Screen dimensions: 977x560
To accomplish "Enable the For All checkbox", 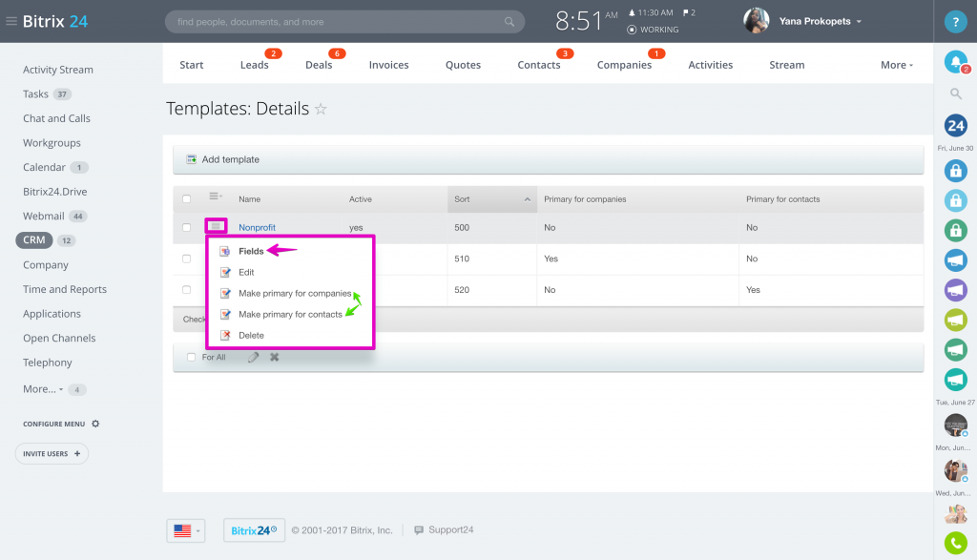I will (191, 357).
